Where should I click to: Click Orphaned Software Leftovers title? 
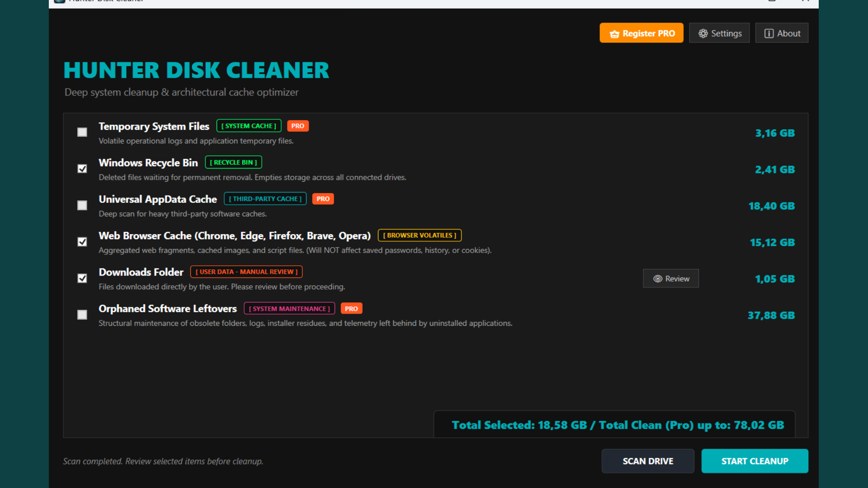pos(168,309)
